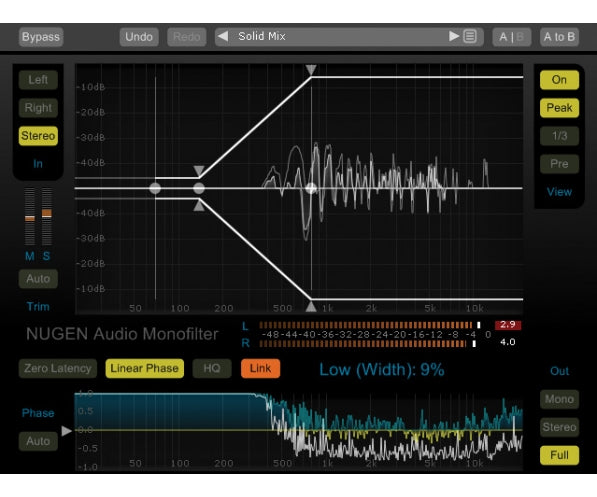This screenshot has height=497, width=597.
Task: Open the Solid Mix preset selector
Action: 349,37
